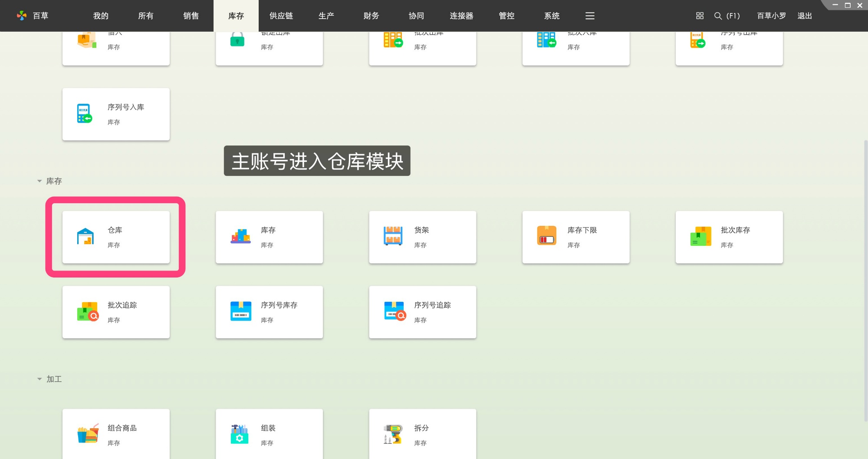The image size is (868, 459).
Task: Click the 百草 colorful logo icon
Action: [x=22, y=16]
